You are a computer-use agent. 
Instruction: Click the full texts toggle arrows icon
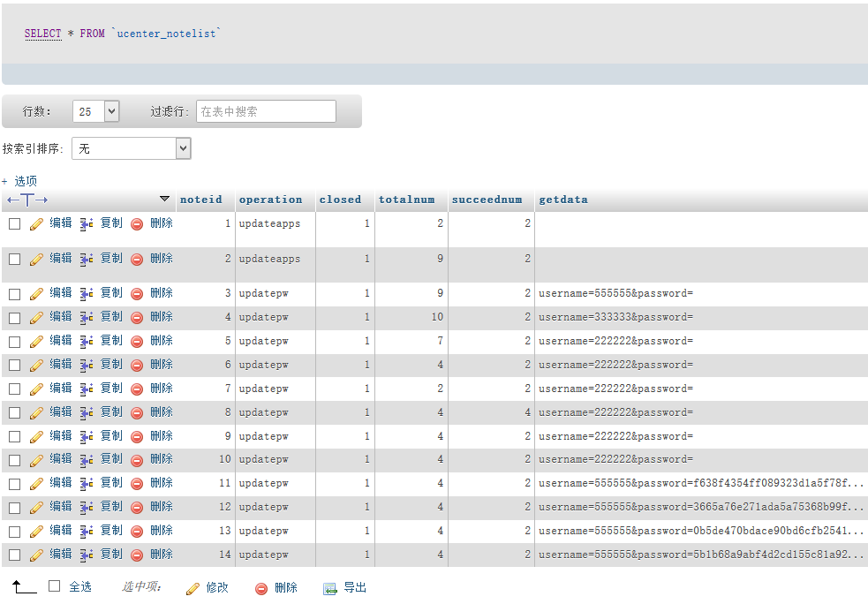(27, 200)
